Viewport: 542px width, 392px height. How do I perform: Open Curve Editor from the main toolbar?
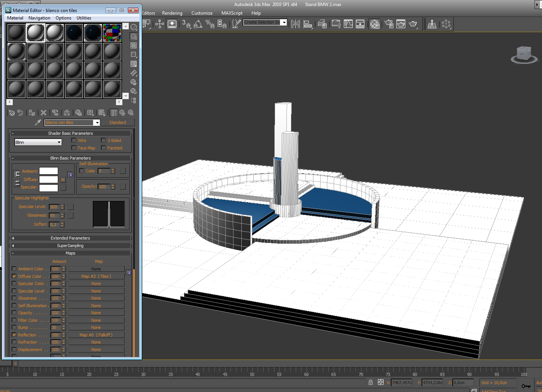[348, 24]
